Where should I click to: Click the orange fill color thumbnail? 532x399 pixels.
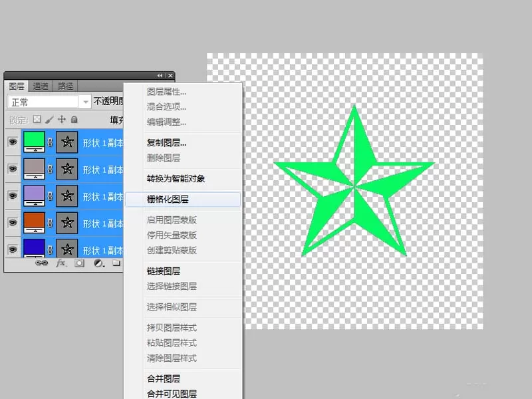(x=34, y=223)
